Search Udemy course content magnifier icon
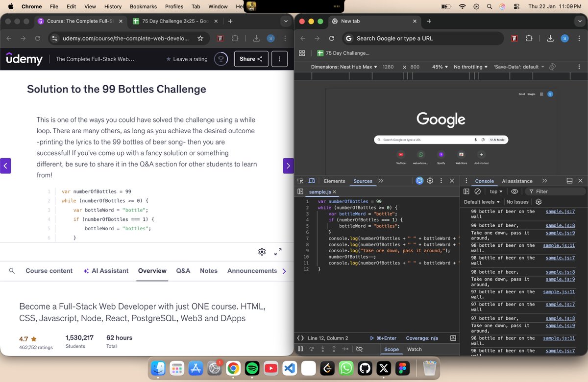The height and width of the screenshot is (382, 588). click(12, 271)
